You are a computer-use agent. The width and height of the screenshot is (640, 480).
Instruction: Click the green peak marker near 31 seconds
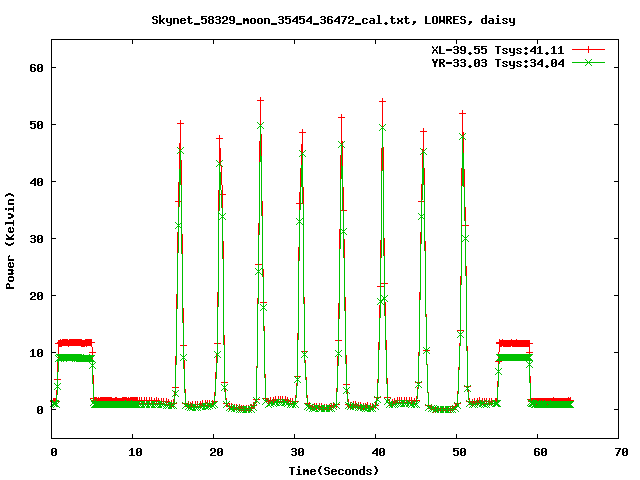click(x=302, y=154)
